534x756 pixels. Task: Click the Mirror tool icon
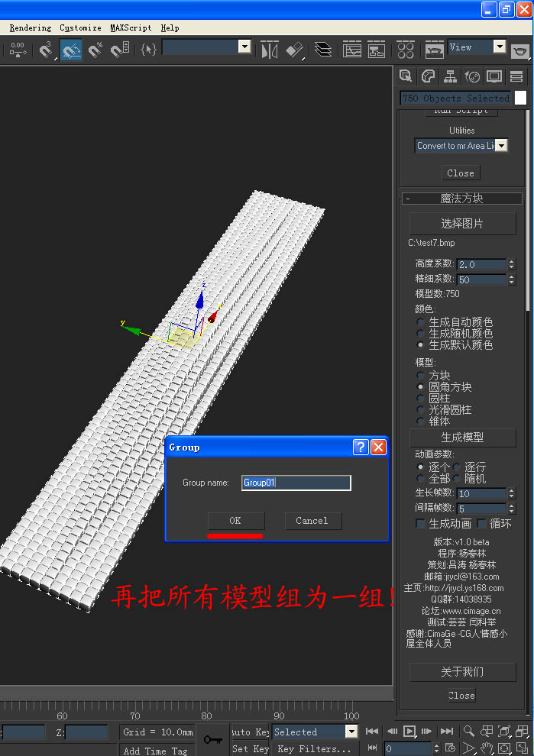[269, 50]
